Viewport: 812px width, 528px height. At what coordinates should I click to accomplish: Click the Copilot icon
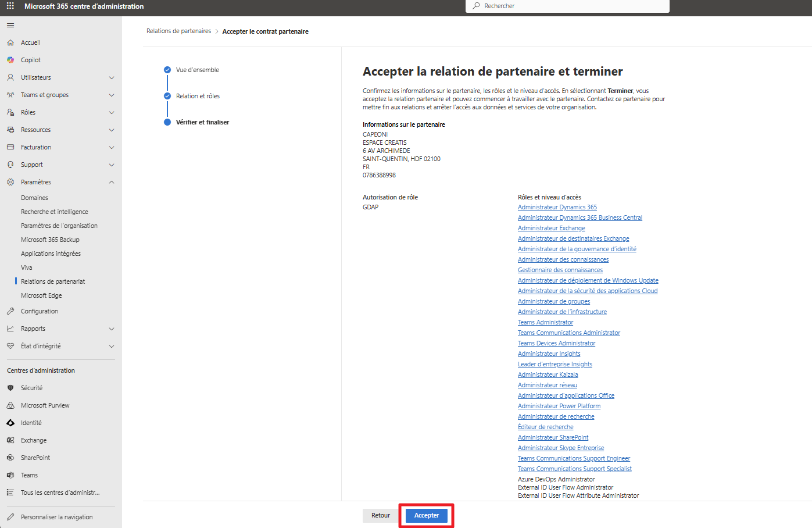10,60
